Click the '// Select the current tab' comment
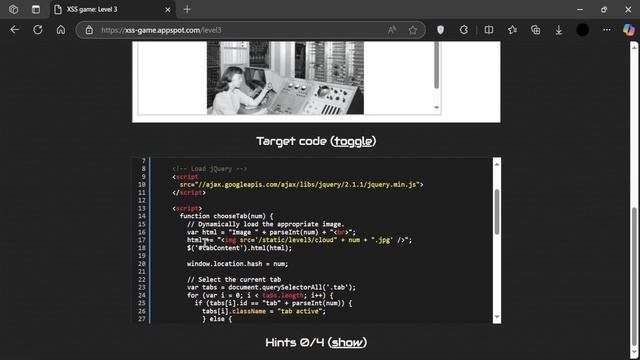This screenshot has height=360, width=640. [x=234, y=280]
